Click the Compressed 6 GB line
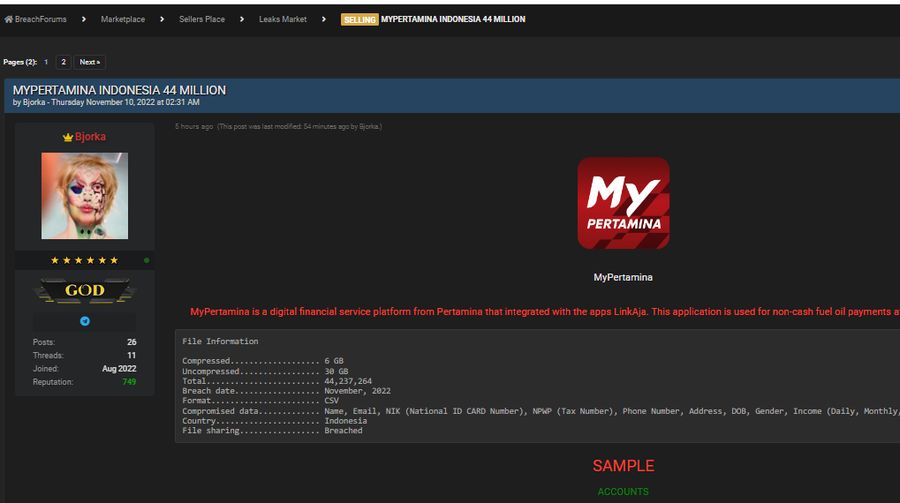Image resolution: width=900 pixels, height=503 pixels. click(263, 361)
